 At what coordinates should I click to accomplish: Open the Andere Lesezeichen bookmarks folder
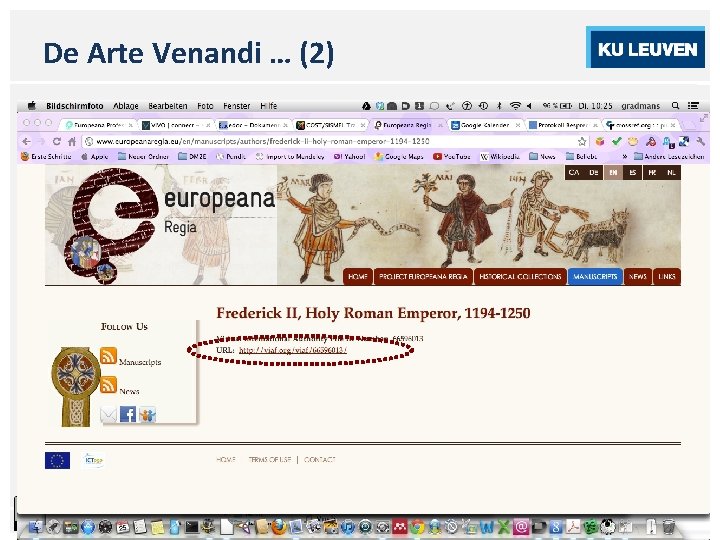[669, 157]
